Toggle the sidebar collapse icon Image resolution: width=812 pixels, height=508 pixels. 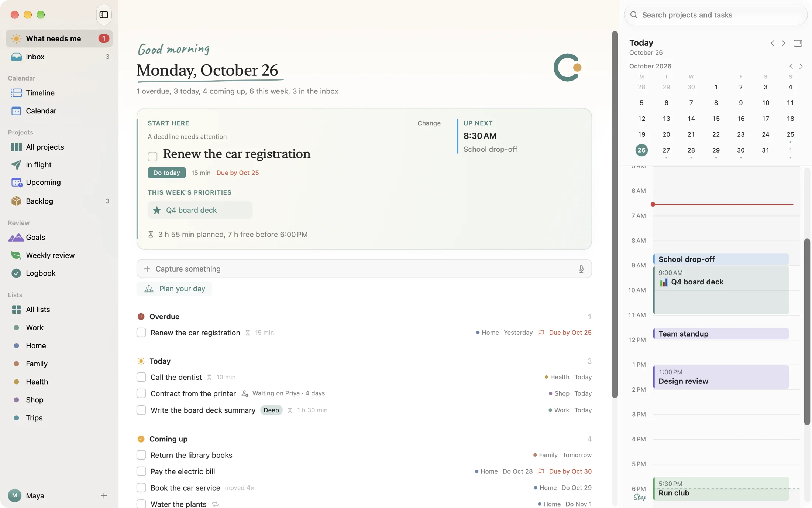pyautogui.click(x=104, y=15)
